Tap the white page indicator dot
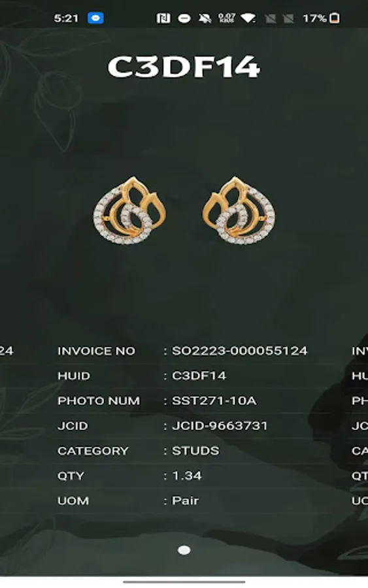The height and width of the screenshot is (588, 368). (x=184, y=550)
